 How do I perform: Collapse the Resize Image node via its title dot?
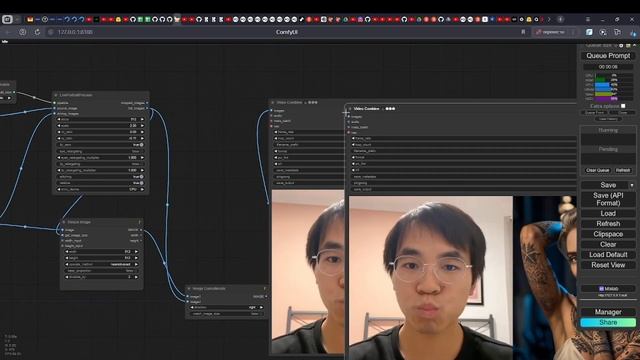64,222
